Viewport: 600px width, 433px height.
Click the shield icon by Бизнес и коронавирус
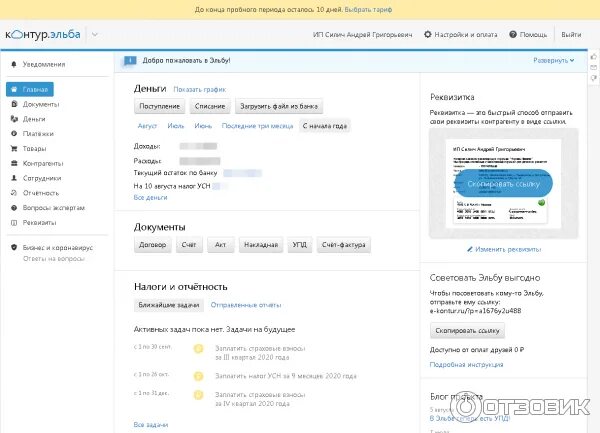tap(14, 247)
